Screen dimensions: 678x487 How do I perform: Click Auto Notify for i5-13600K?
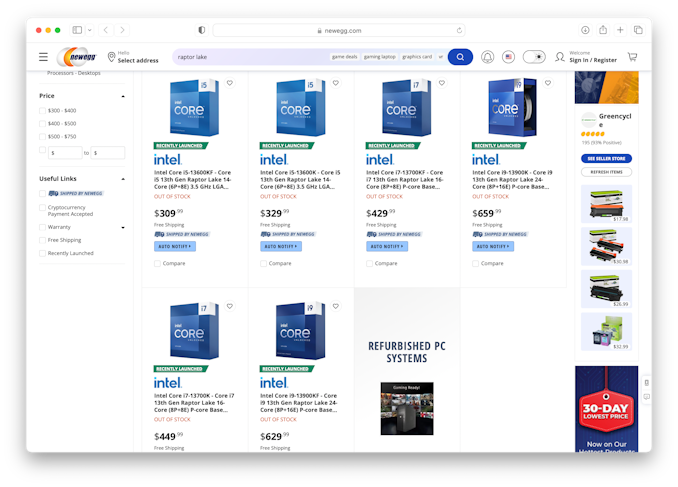[x=281, y=247]
